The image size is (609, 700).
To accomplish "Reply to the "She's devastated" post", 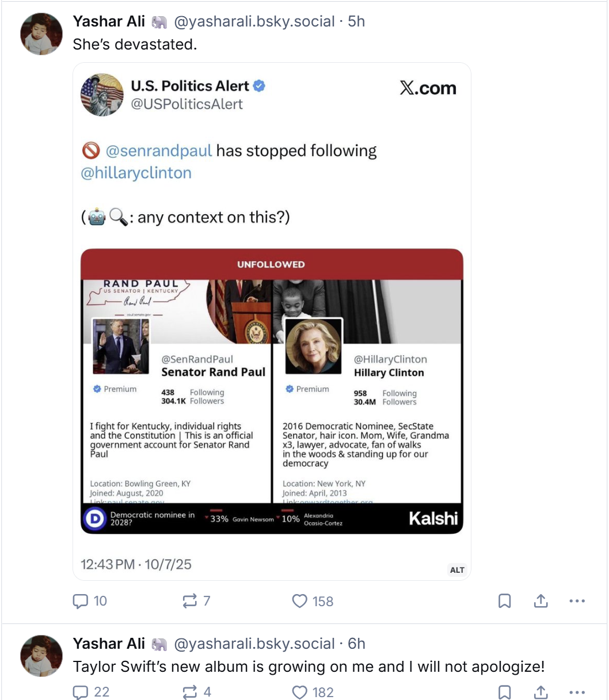I will pyautogui.click(x=80, y=601).
